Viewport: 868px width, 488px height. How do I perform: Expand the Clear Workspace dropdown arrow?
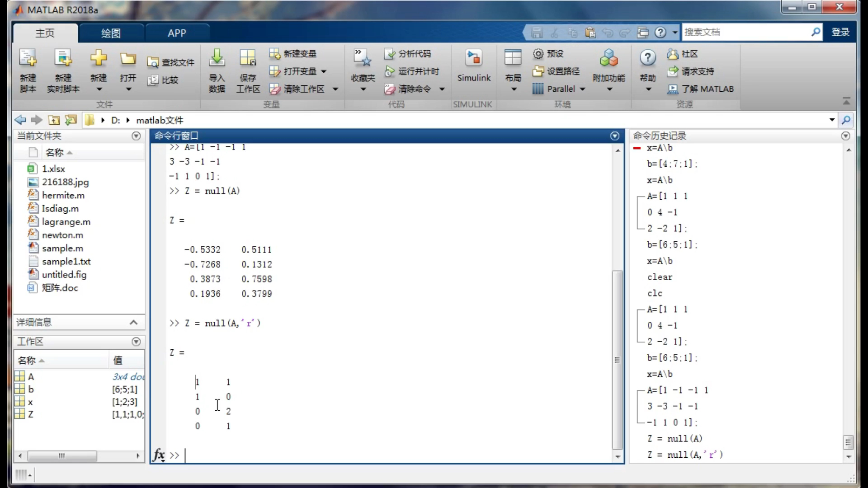pos(335,89)
